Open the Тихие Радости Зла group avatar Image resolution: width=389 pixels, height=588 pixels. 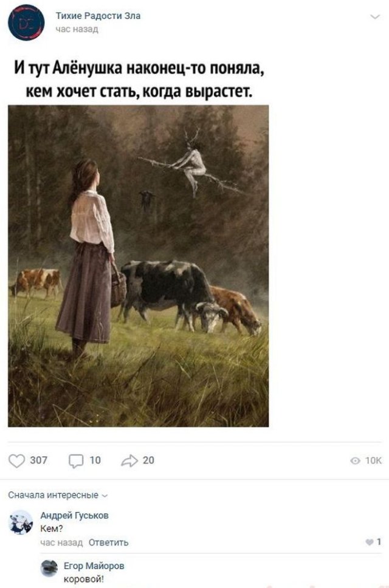point(26,22)
